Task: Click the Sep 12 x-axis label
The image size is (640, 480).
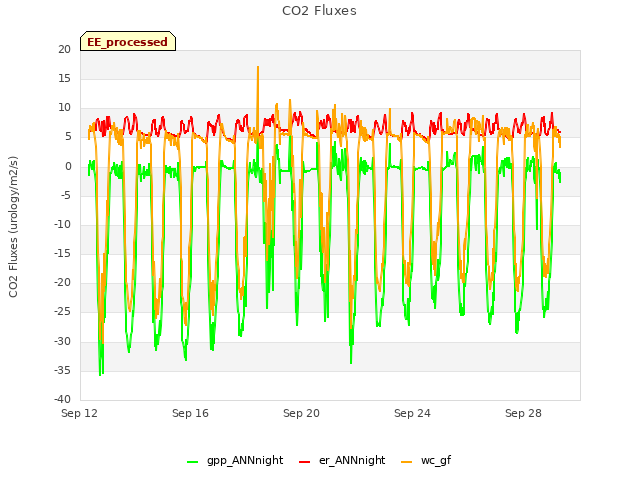Action: [79, 413]
